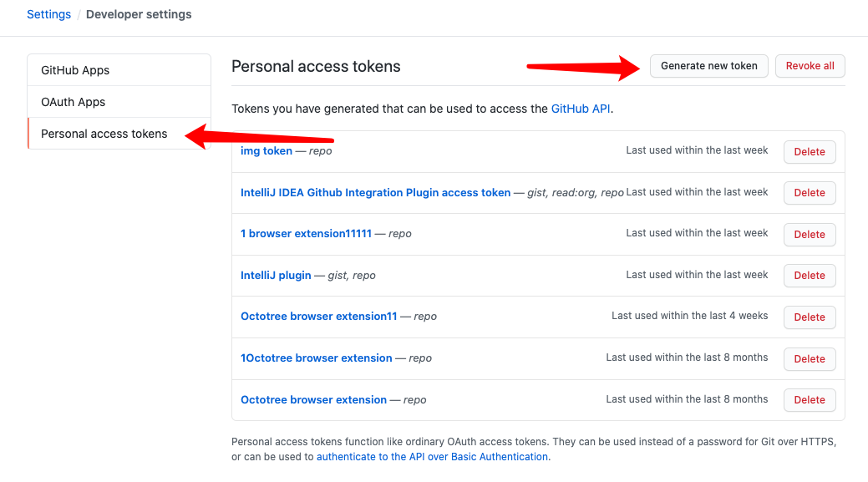Open GitHub Apps in sidebar
Image resolution: width=868 pixels, height=482 pixels.
(x=75, y=70)
